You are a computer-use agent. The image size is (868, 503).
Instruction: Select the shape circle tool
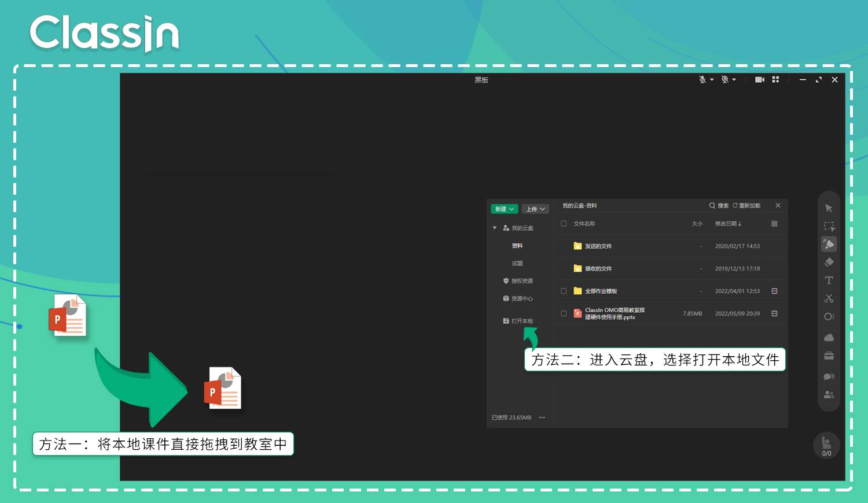pyautogui.click(x=829, y=316)
